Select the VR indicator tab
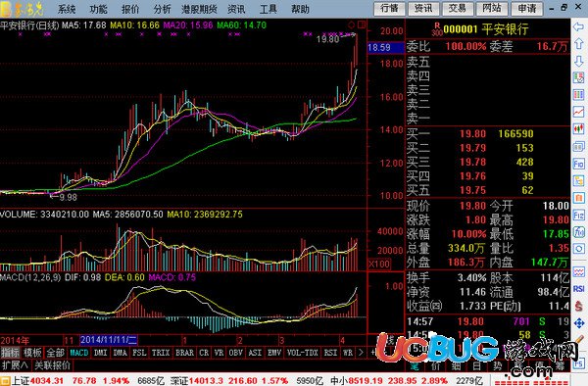Image resolution: width=588 pixels, height=386 pixels. pos(219,353)
